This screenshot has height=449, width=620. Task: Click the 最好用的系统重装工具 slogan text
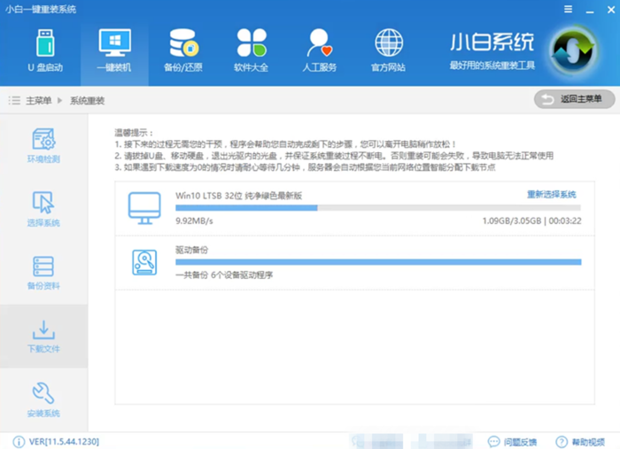[x=492, y=65]
